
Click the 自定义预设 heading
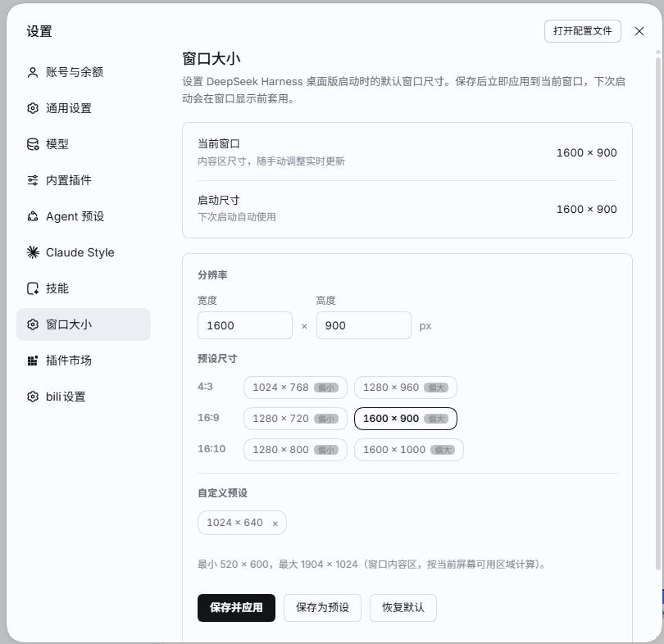[223, 493]
